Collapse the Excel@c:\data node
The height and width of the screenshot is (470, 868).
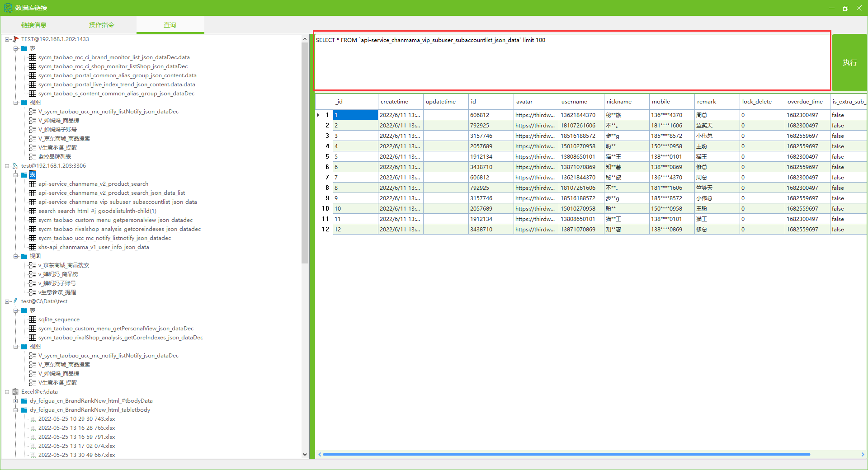(7, 392)
